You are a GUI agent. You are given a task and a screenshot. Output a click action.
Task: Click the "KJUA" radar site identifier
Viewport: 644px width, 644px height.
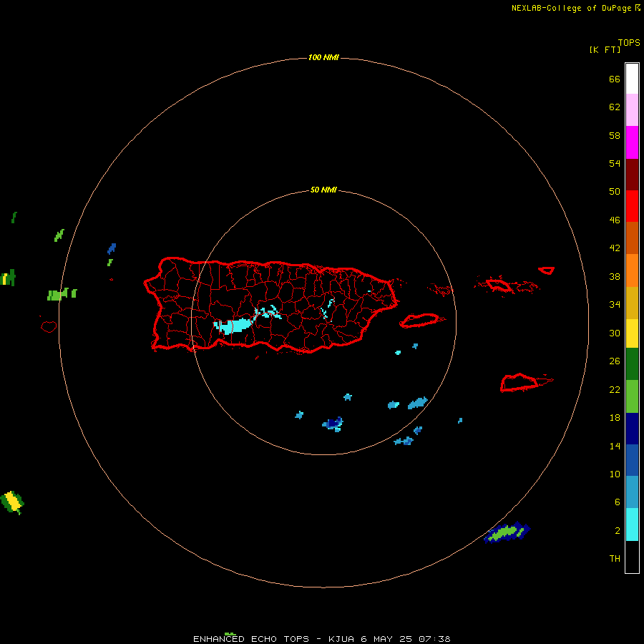click(341, 639)
